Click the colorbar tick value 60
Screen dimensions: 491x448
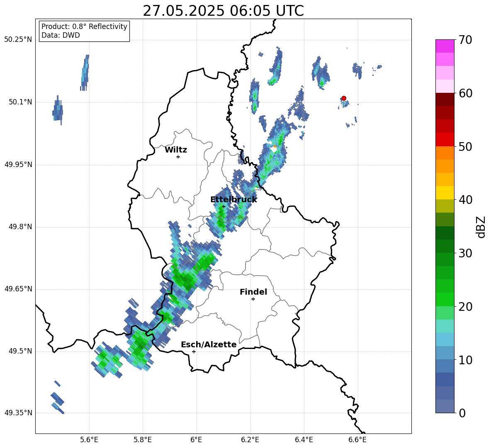[465, 93]
